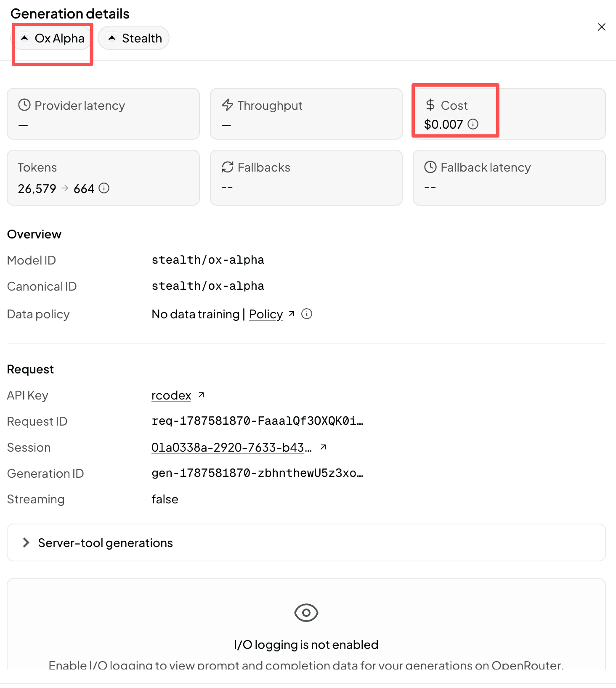616x688 pixels.
Task: Click the output token count 664
Action: 84,188
